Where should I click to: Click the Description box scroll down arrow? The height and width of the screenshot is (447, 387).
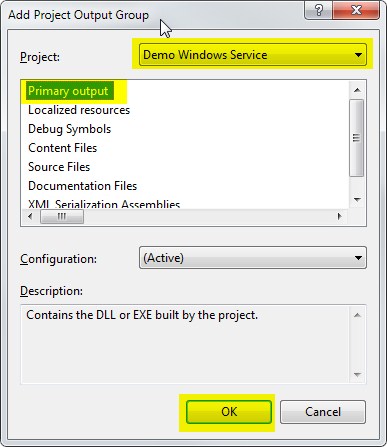tap(357, 375)
